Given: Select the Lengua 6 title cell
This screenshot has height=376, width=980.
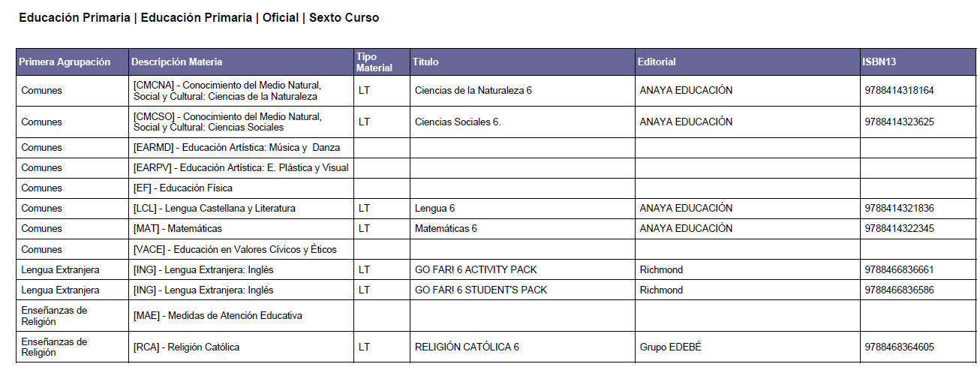Looking at the screenshot, I should tap(522, 208).
